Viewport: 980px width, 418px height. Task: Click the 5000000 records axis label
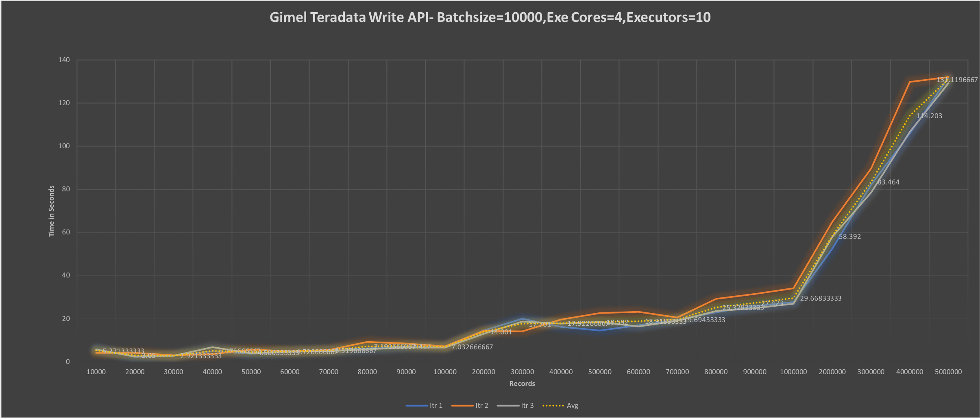[x=949, y=372]
